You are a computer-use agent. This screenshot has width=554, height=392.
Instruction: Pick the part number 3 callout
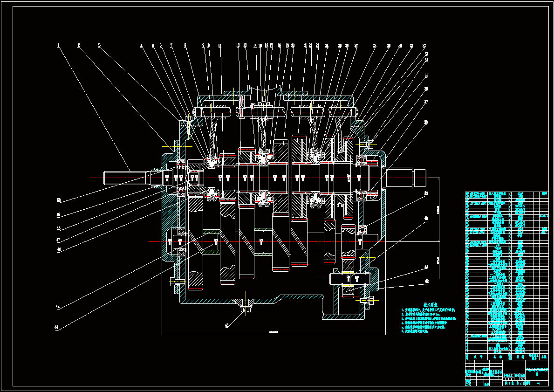(x=99, y=45)
